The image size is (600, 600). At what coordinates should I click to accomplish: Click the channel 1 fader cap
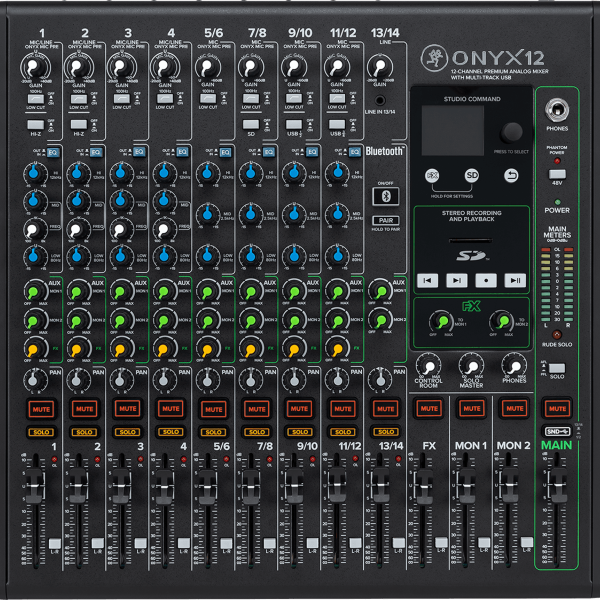[35, 485]
